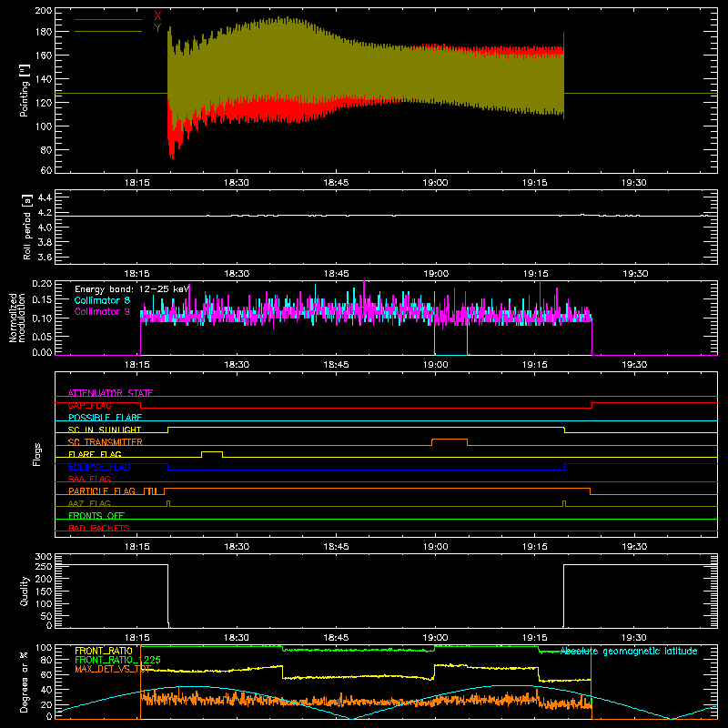Click the 'Roll period [s]' axis title
Viewport: 728px width, 728px height.
27,227
